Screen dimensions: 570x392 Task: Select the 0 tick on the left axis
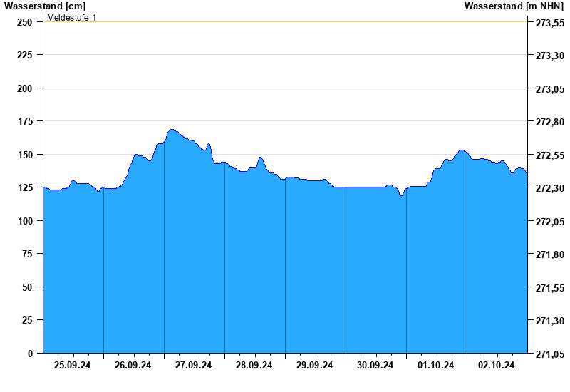pos(29,354)
